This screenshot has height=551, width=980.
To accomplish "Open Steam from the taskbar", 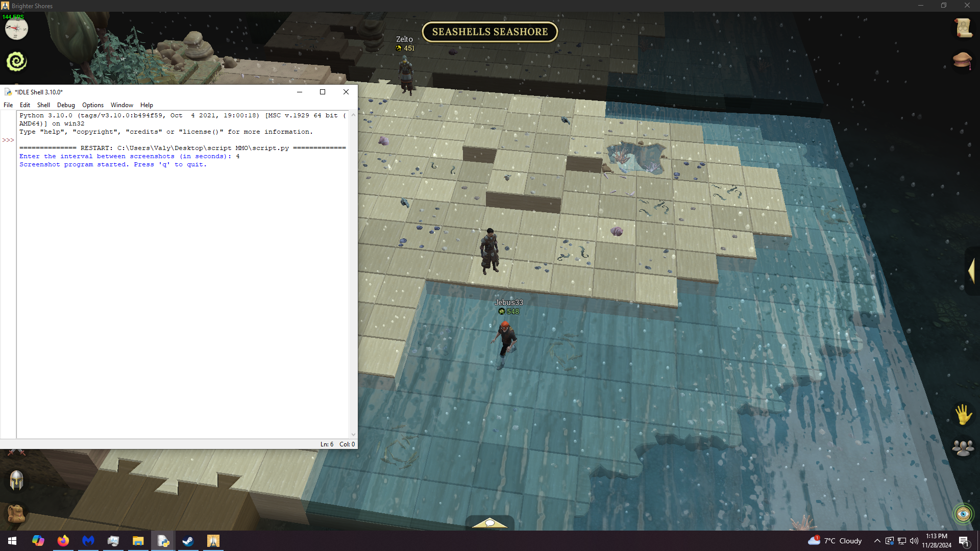I will pos(188,541).
